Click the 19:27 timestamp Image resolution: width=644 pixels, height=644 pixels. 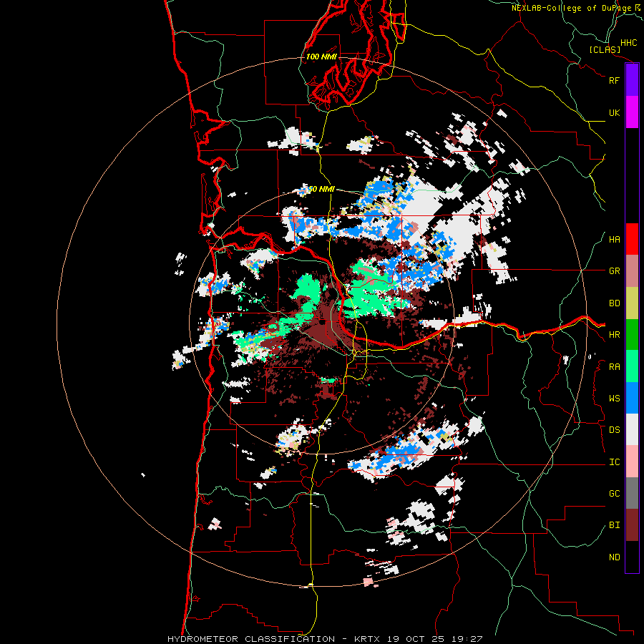tap(467, 639)
